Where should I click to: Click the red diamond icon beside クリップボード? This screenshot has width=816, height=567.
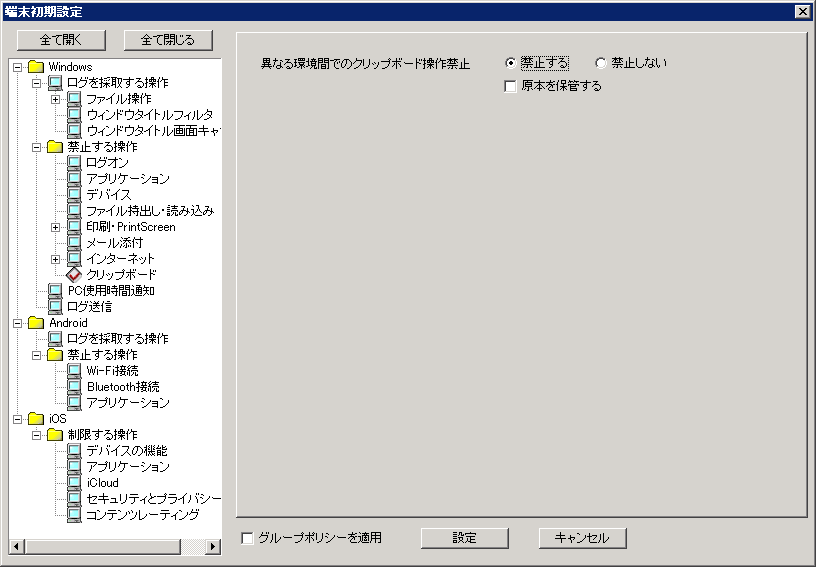click(74, 275)
